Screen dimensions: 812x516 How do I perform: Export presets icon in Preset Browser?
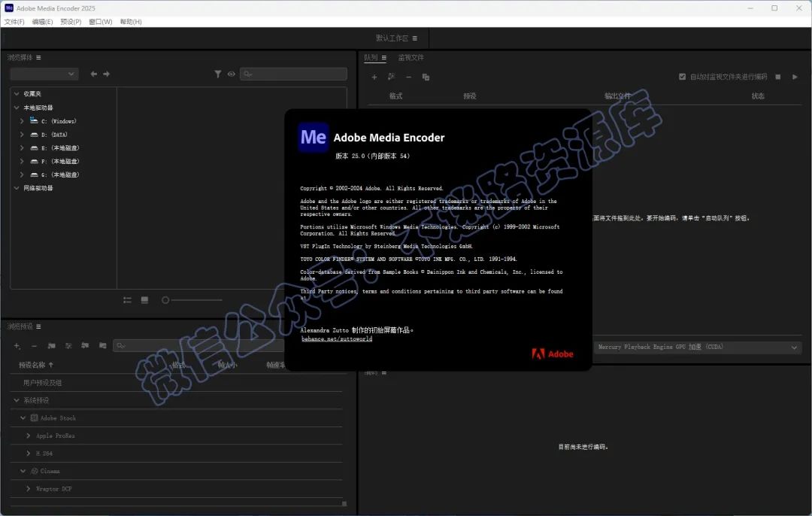(x=102, y=345)
